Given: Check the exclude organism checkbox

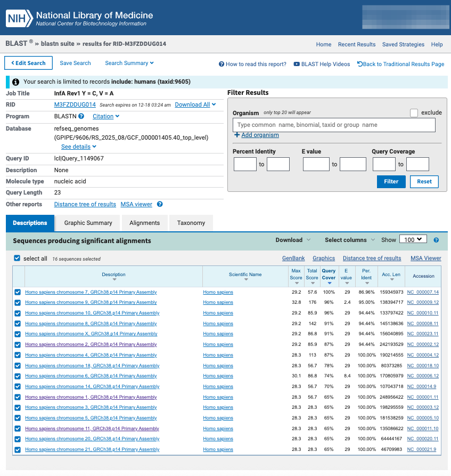Looking at the screenshot, I should coord(414,112).
